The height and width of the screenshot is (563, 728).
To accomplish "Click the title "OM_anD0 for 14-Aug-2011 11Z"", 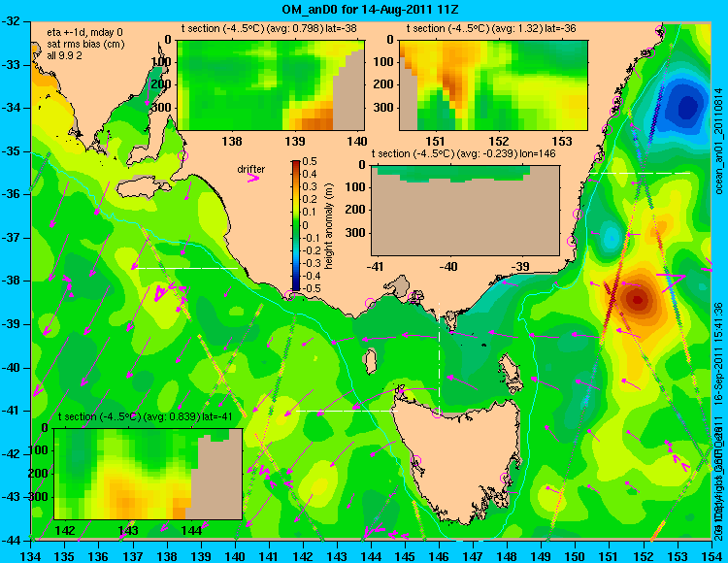I will [x=370, y=10].
